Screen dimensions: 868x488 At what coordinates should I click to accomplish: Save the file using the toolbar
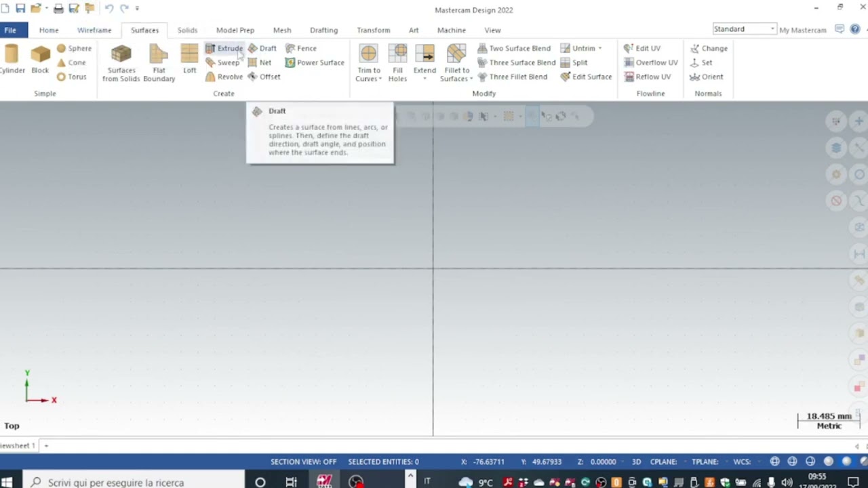[20, 8]
